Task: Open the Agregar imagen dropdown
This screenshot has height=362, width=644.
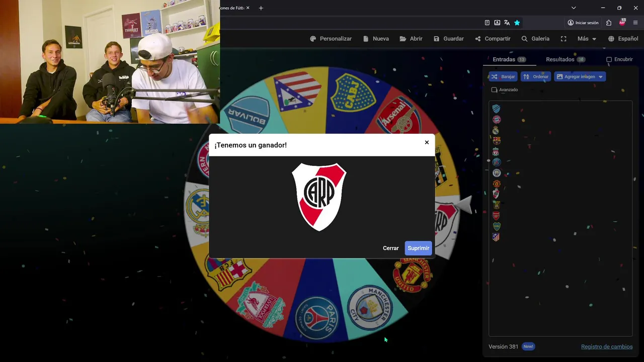Action: 580,76
